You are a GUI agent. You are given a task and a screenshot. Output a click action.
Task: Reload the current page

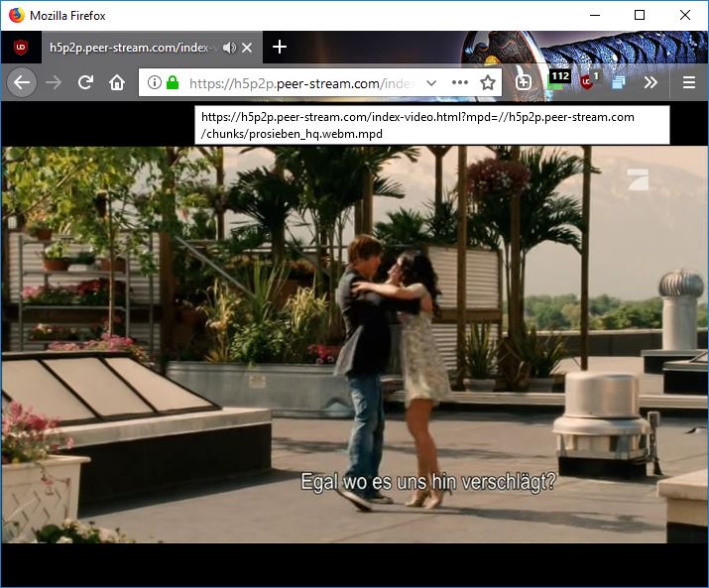(x=85, y=82)
